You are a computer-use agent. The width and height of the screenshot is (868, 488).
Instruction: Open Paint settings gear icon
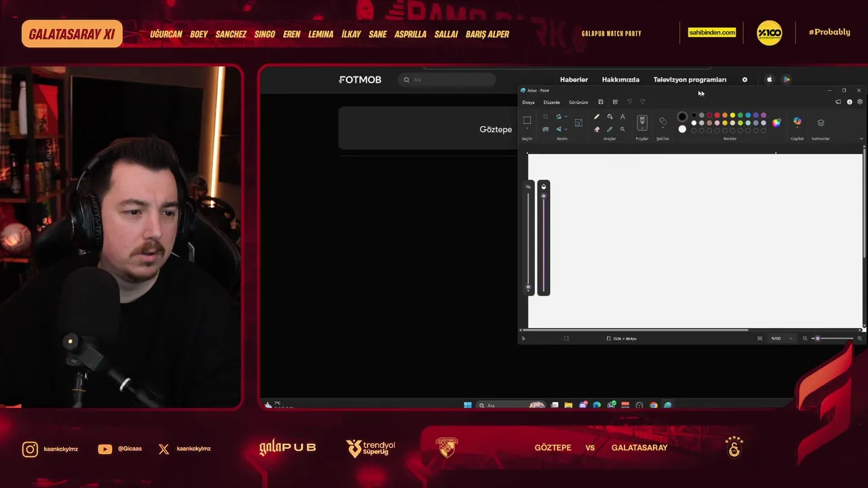pyautogui.click(x=860, y=102)
